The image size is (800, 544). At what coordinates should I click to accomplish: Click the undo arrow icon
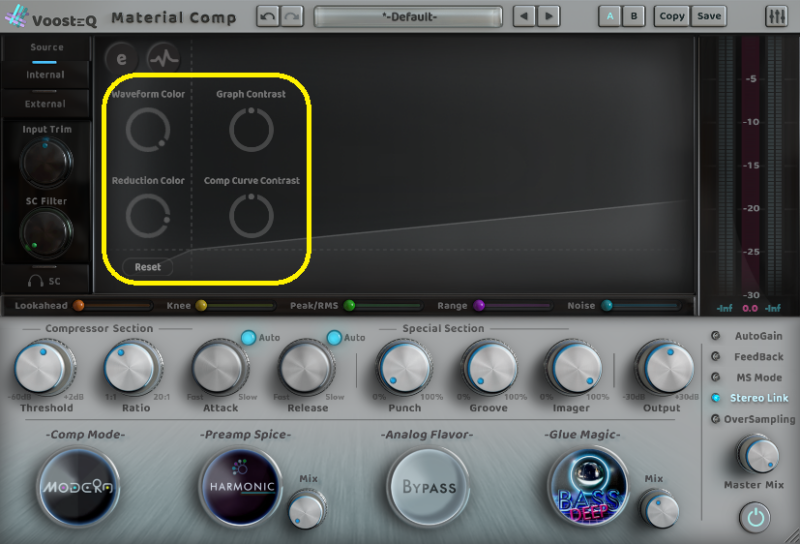click(x=268, y=17)
